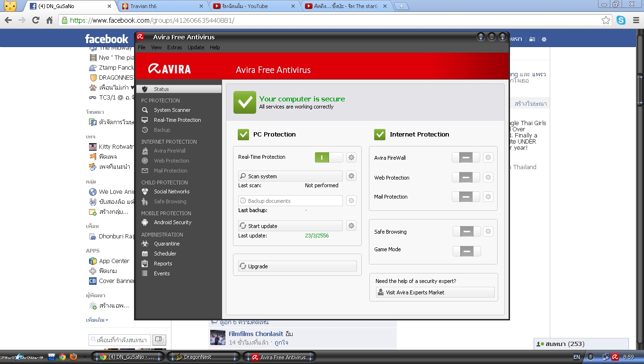This screenshot has width=644, height=364.
Task: Open Skype extension icon in Chrome toolbar
Action: pyautogui.click(x=621, y=20)
